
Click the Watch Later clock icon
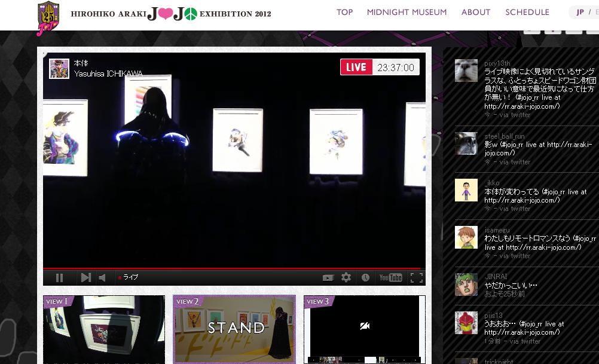(x=366, y=278)
